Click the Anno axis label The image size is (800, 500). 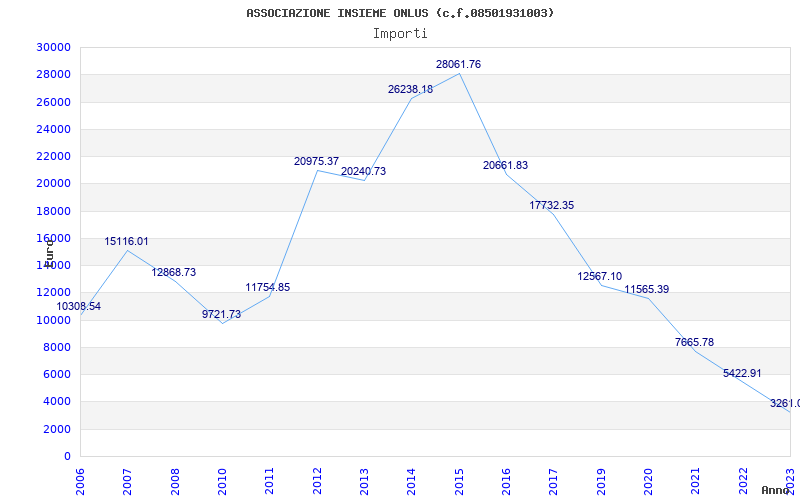776,490
